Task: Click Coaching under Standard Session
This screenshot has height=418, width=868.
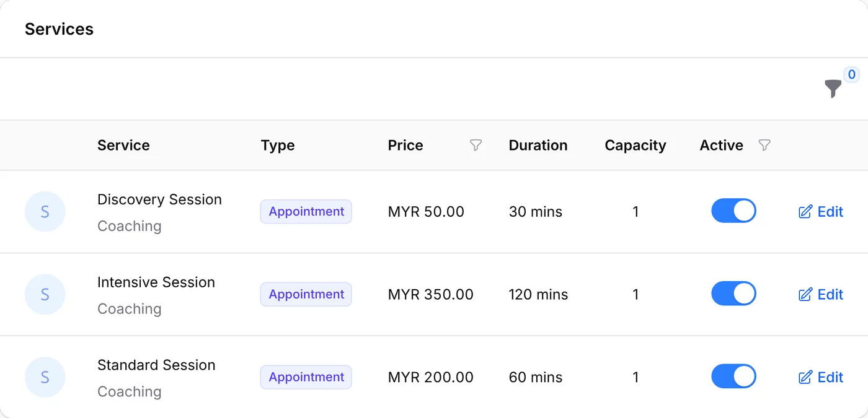Action: (130, 391)
